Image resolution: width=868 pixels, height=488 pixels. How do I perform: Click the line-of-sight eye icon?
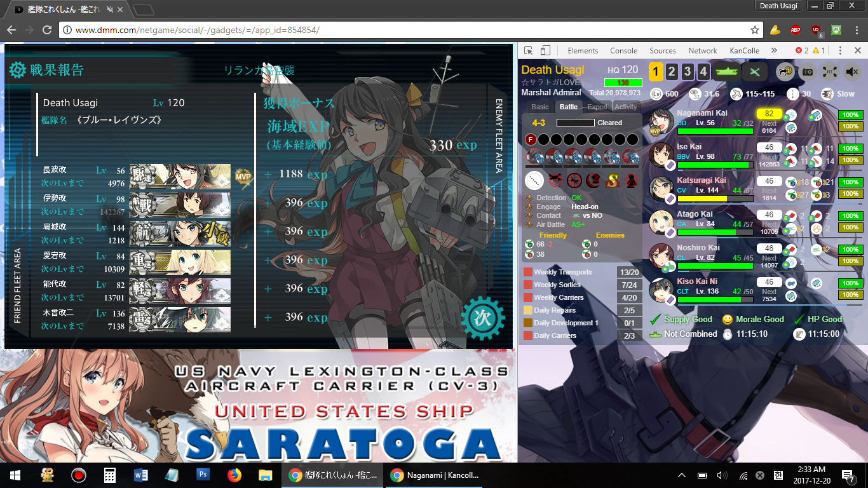695,94
